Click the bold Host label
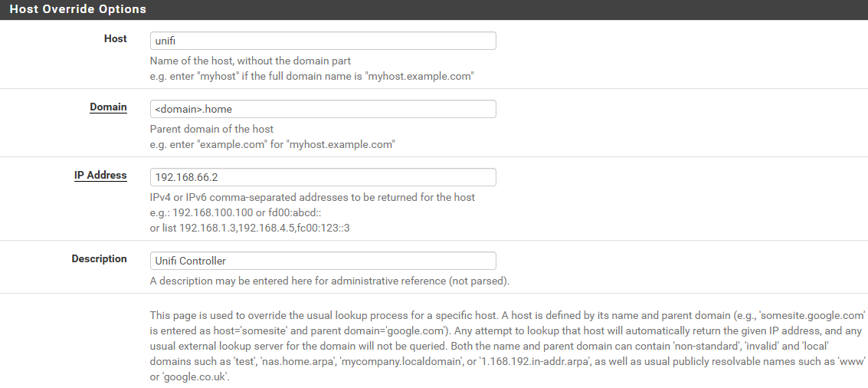868x388 pixels. click(x=115, y=39)
